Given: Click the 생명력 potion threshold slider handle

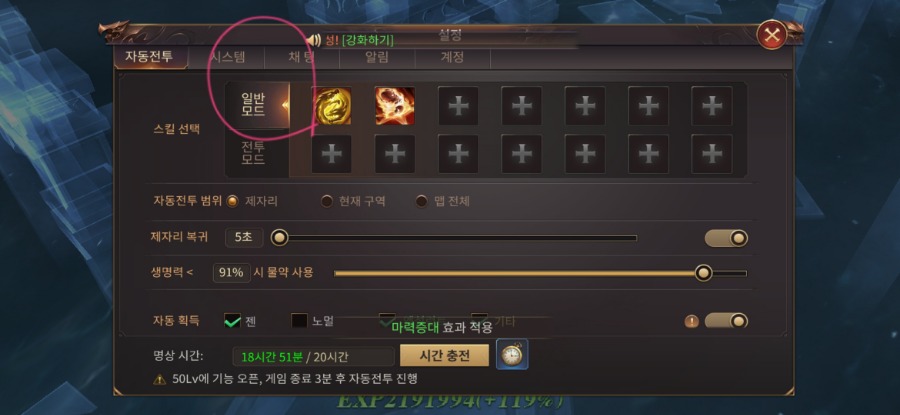Looking at the screenshot, I should 703,273.
